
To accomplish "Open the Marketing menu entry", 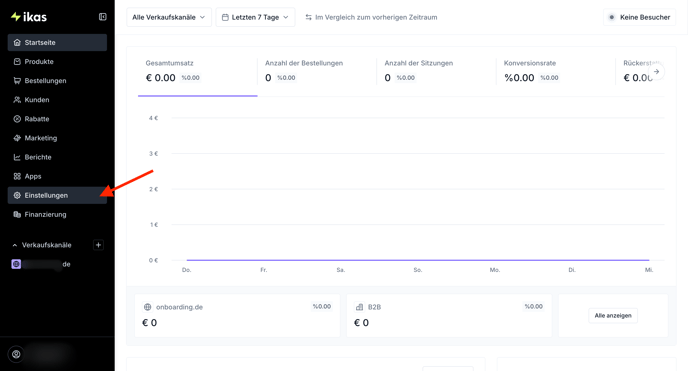I will (57, 138).
